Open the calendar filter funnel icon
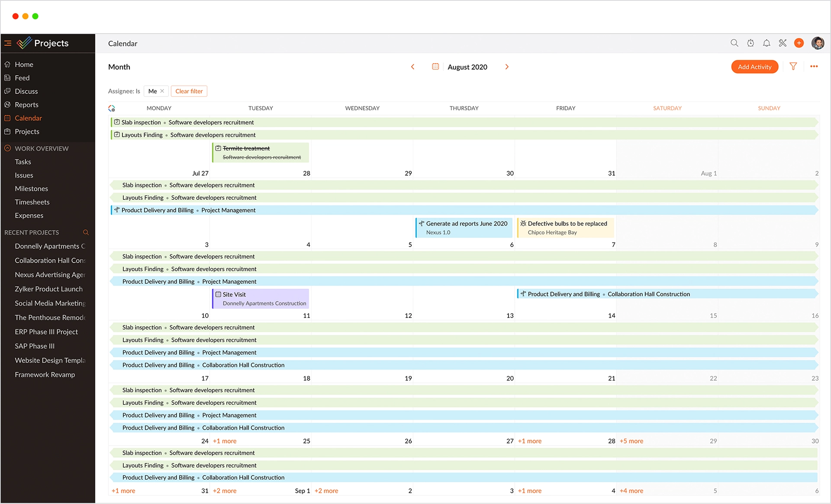This screenshot has width=831, height=504. point(793,67)
